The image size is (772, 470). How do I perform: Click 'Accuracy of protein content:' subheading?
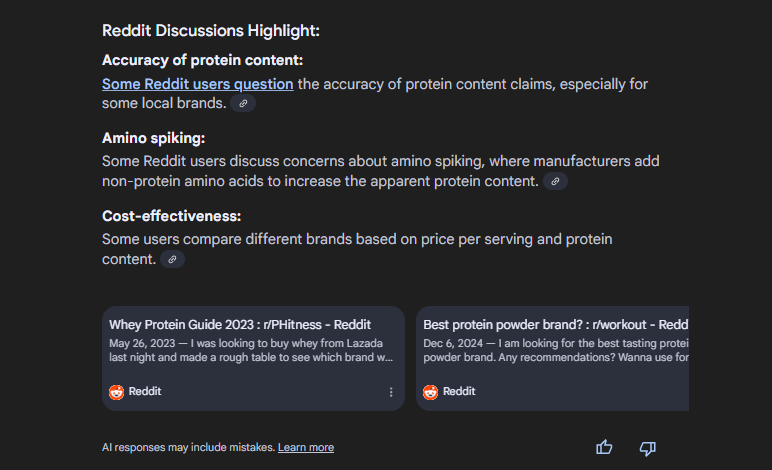[202, 60]
